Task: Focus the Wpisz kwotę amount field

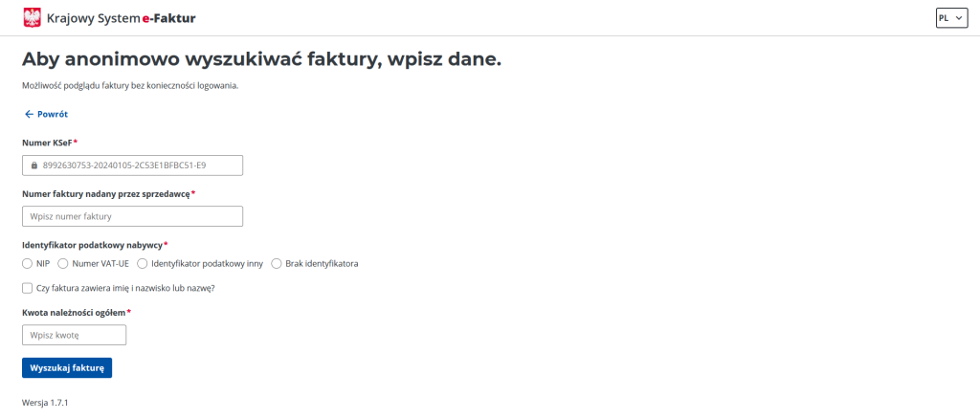Action: pyautogui.click(x=75, y=336)
